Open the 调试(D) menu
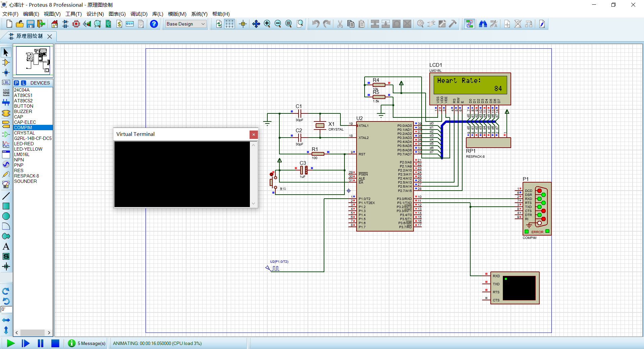This screenshot has height=349, width=644. (x=139, y=14)
